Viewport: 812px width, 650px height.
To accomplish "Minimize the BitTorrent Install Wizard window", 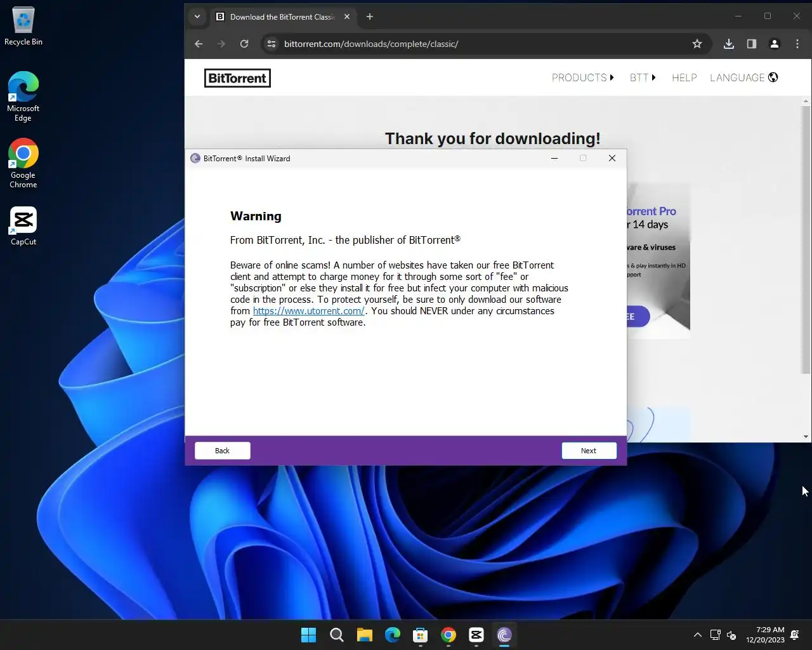I will tap(554, 158).
